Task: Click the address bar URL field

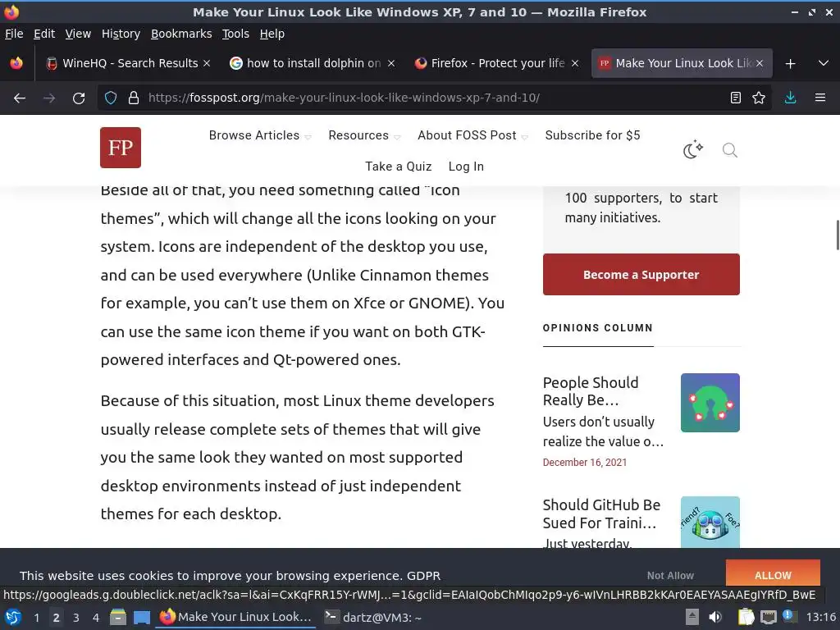Action: click(x=434, y=98)
